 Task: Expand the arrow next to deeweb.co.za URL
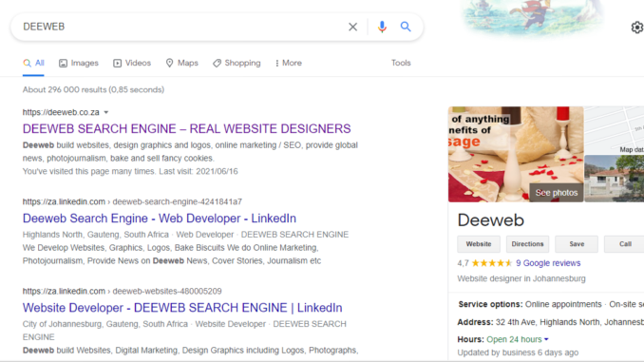(x=106, y=112)
